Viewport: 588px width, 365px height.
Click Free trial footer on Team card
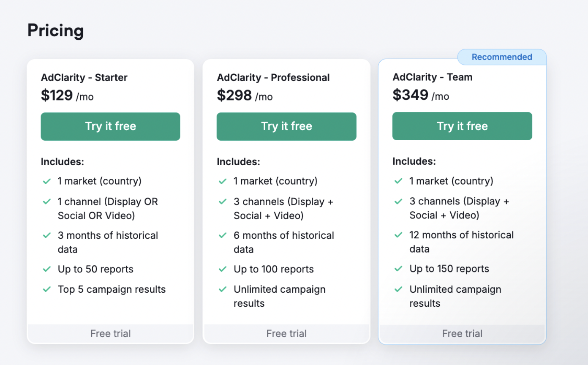tap(462, 333)
